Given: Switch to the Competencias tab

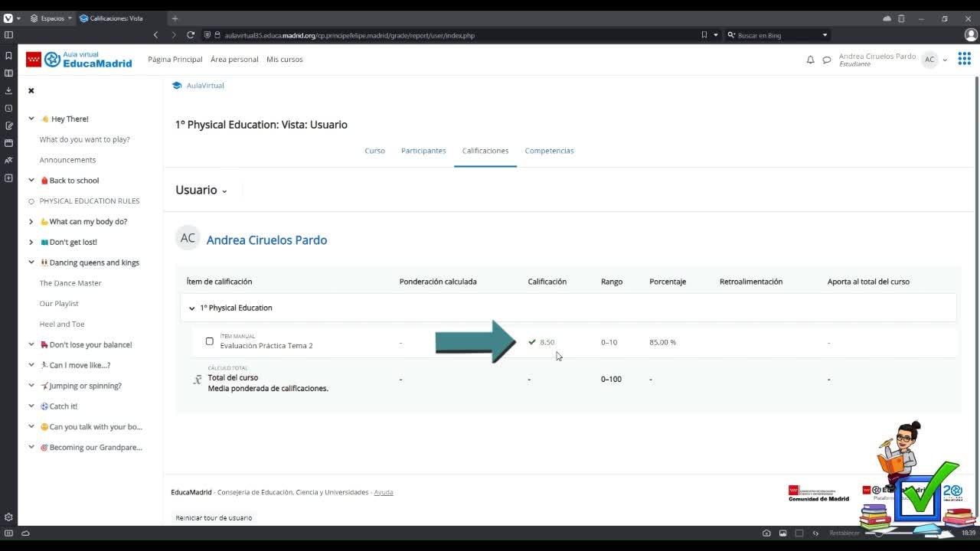Looking at the screenshot, I should pyautogui.click(x=549, y=151).
